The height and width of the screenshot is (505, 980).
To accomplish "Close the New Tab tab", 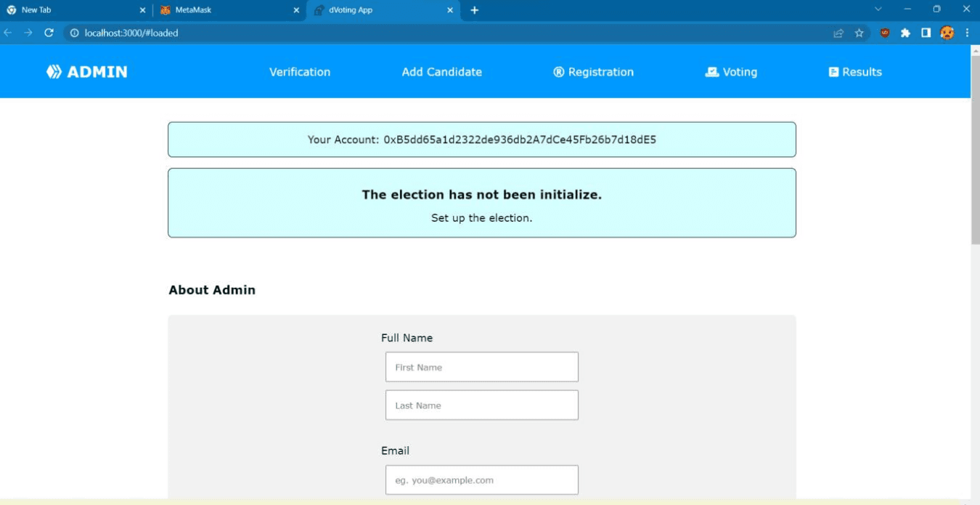I will [142, 10].
